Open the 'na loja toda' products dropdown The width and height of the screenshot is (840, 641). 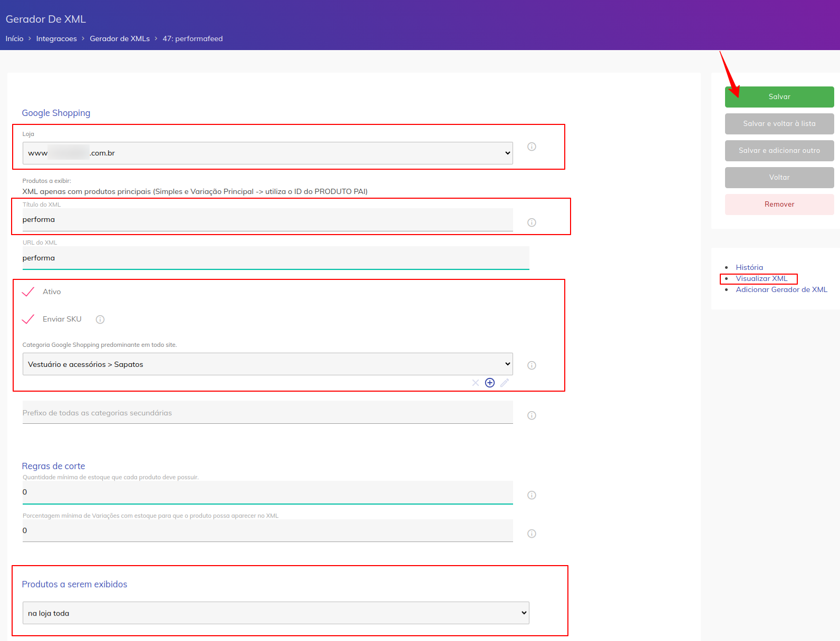(275, 613)
